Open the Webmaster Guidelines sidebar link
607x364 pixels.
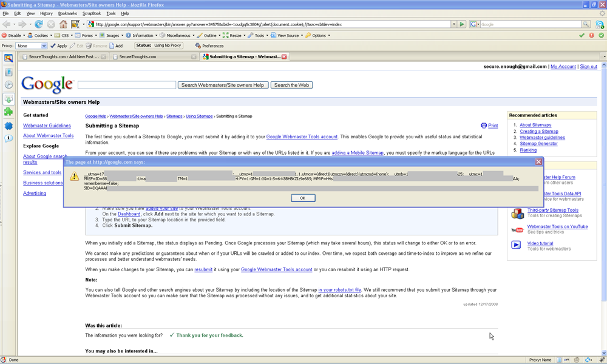[47, 126]
